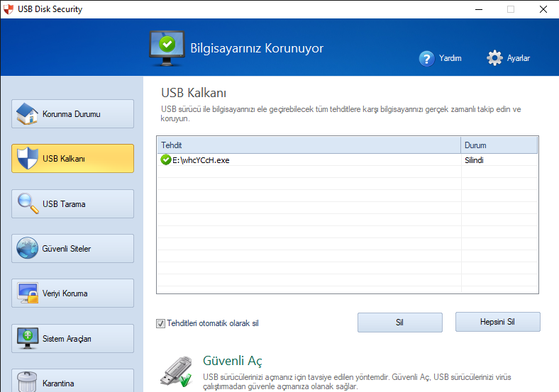Click the house icon beside Korunma Durumu

pos(27,113)
